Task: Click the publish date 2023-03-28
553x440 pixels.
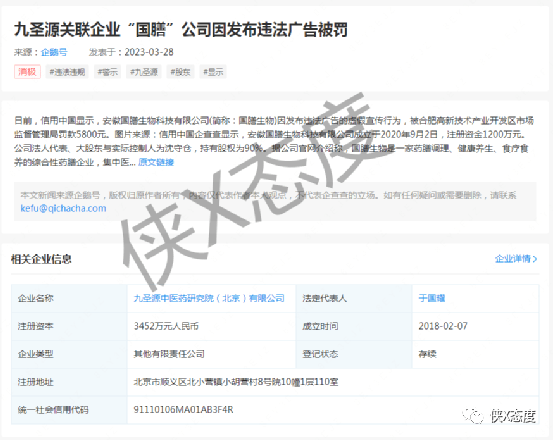Action: pyautogui.click(x=149, y=52)
